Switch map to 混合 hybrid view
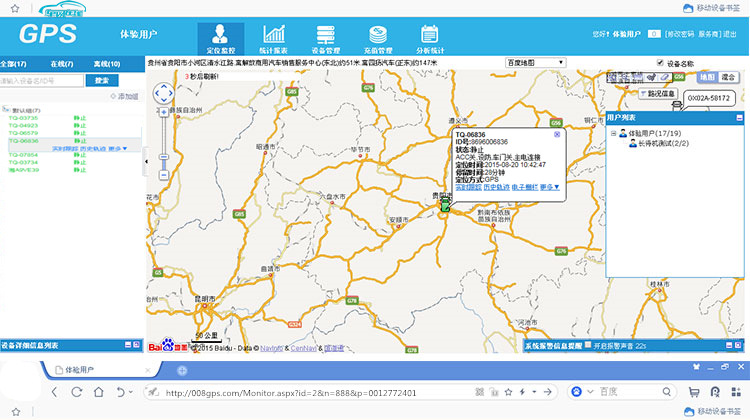This screenshot has width=750, height=420. tap(728, 77)
